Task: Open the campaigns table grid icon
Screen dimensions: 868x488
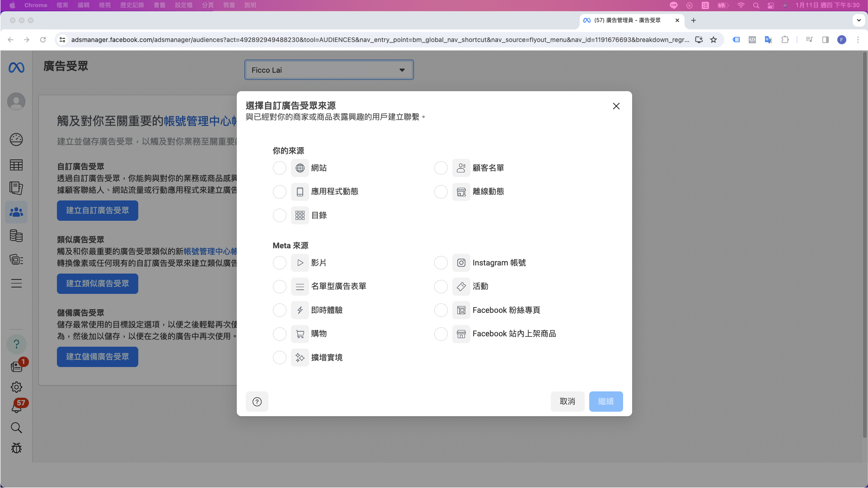Action: tap(16, 165)
